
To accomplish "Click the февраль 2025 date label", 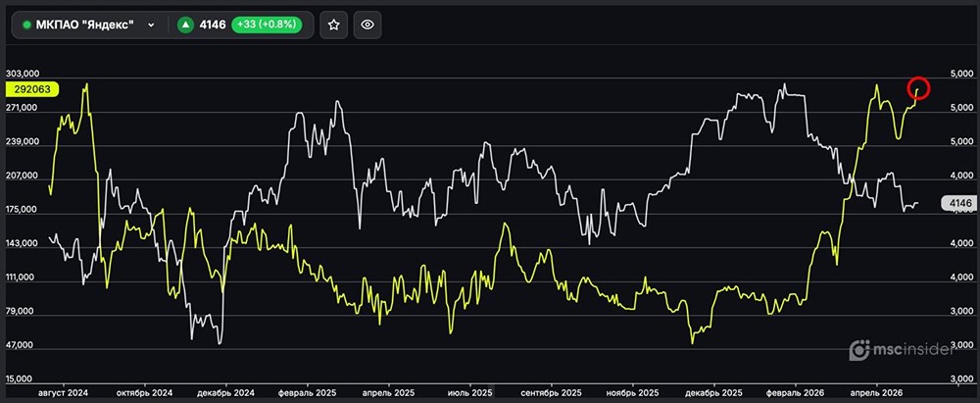I will pyautogui.click(x=309, y=392).
